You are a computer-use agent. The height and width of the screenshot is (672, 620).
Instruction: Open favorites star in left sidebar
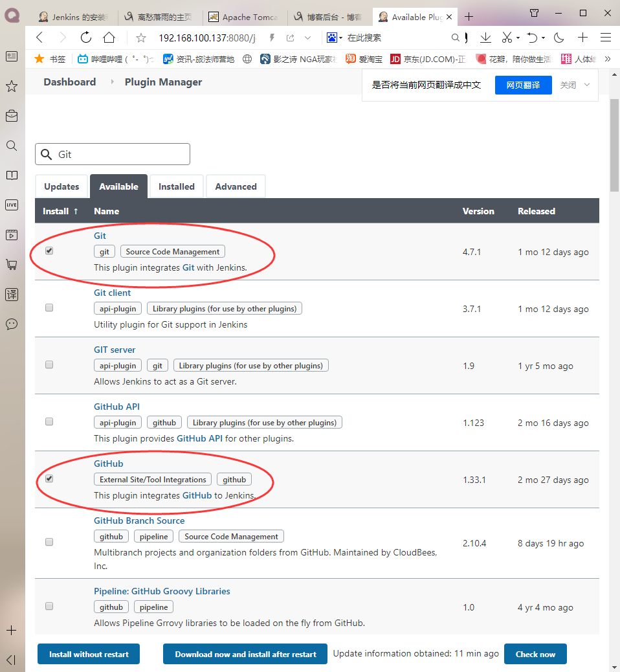pyautogui.click(x=12, y=86)
